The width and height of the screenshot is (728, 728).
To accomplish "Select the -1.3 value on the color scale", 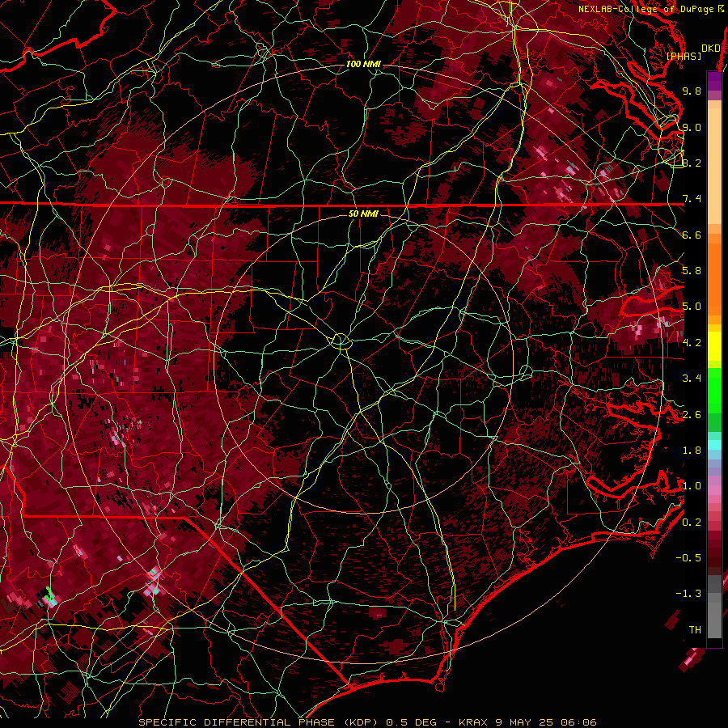I will pyautogui.click(x=688, y=594).
